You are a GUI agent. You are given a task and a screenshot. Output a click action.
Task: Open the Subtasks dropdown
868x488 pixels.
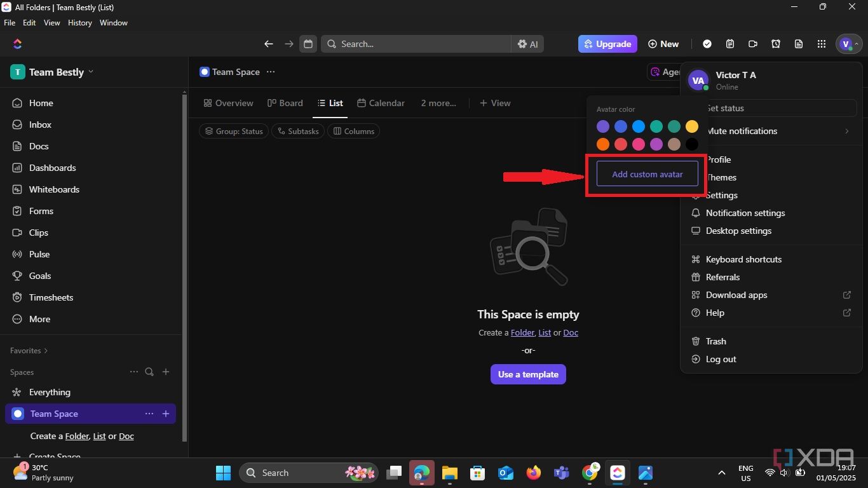pos(298,131)
